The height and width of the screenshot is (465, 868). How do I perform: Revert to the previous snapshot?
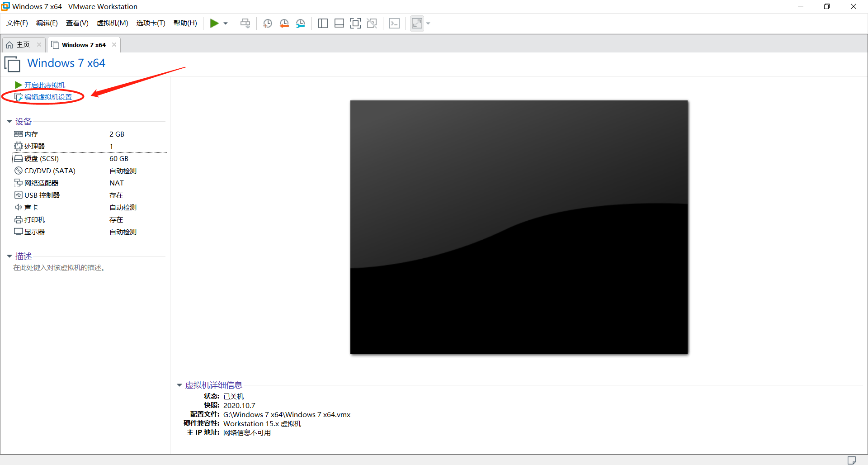(284, 23)
